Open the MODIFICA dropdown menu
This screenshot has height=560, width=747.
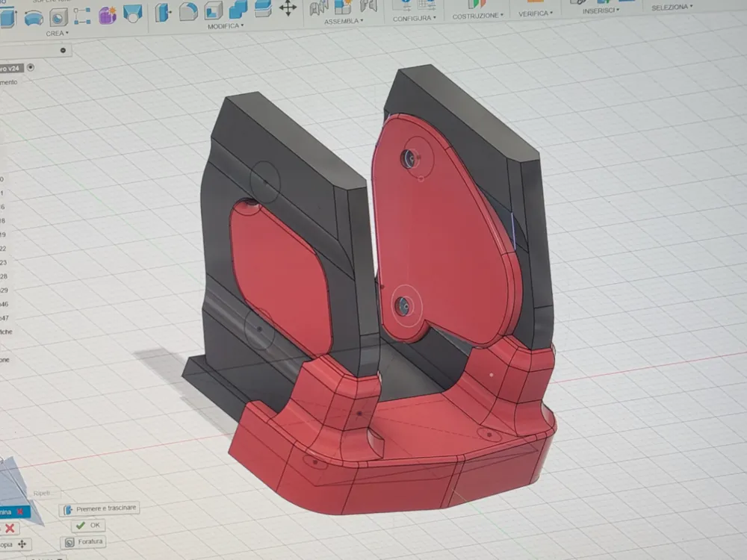tap(226, 26)
